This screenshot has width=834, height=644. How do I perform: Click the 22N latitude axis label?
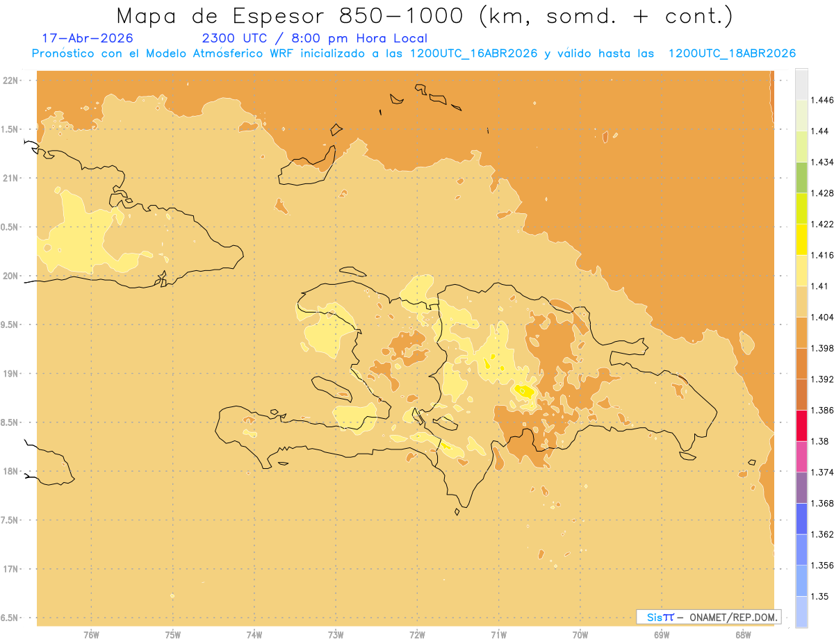coord(12,81)
